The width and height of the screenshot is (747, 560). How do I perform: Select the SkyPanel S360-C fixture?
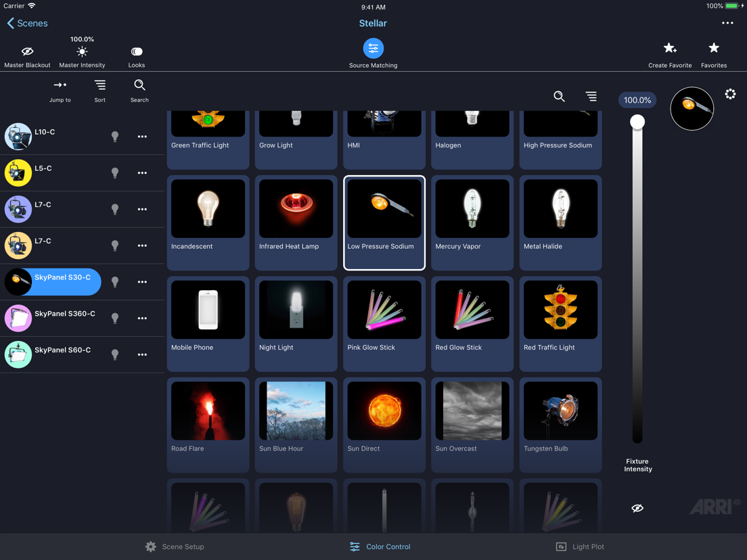(x=52, y=318)
